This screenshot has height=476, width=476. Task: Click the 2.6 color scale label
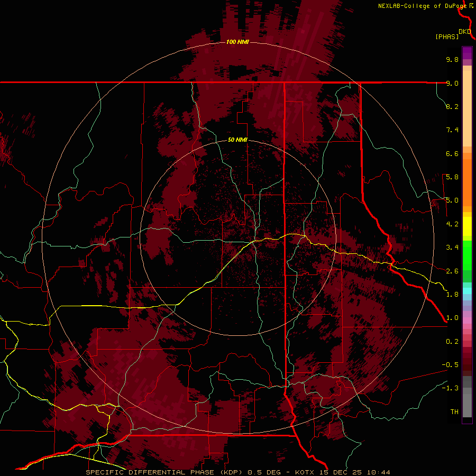452,271
